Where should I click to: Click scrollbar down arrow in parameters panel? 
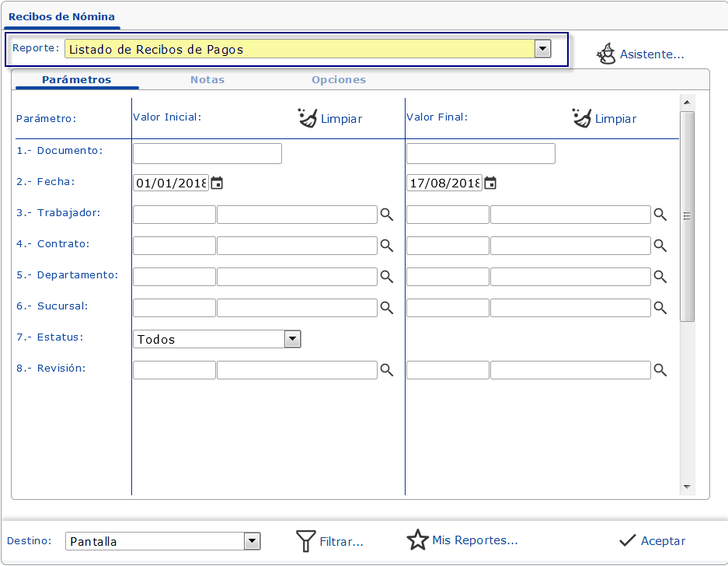(x=687, y=487)
